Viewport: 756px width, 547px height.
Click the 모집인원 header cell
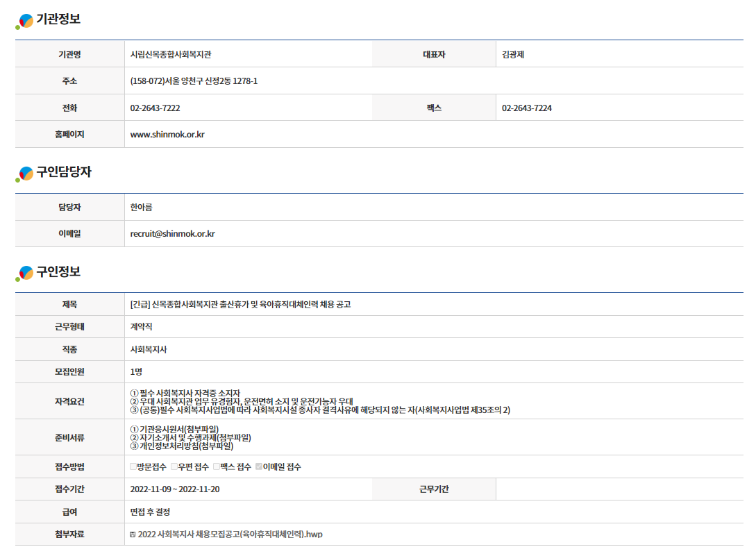(x=70, y=371)
